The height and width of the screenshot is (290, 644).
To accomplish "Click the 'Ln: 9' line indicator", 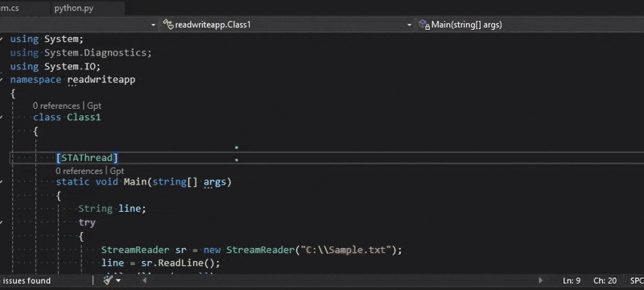I will point(572,280).
